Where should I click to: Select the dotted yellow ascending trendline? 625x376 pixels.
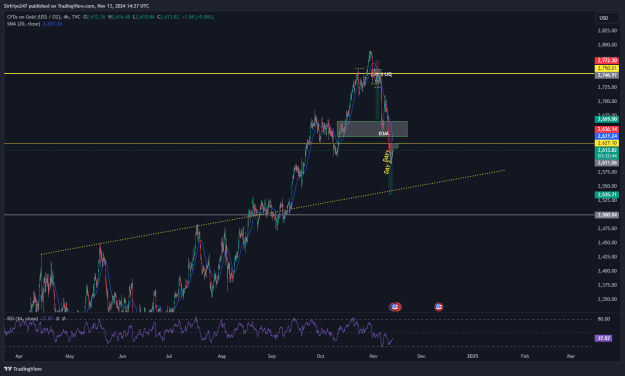(273, 212)
